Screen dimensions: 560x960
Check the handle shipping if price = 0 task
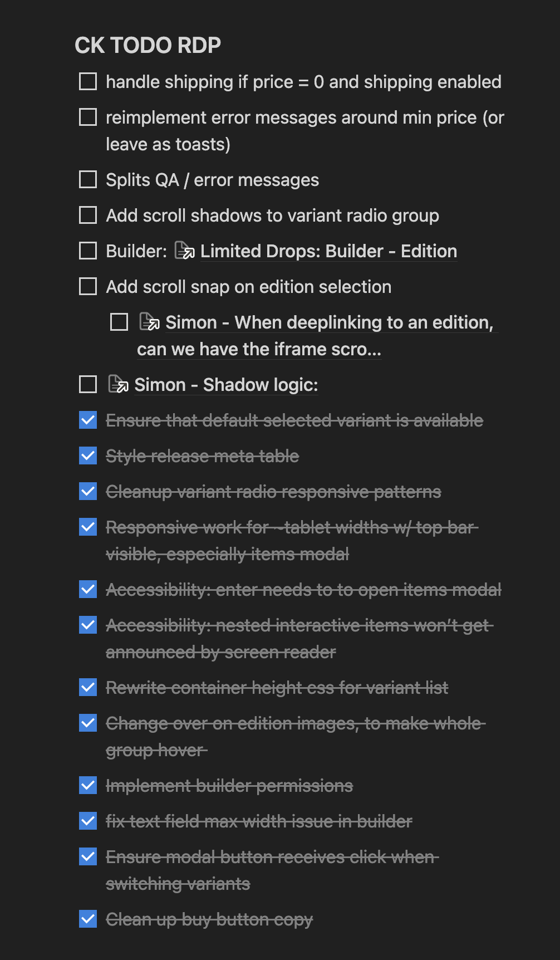(88, 82)
